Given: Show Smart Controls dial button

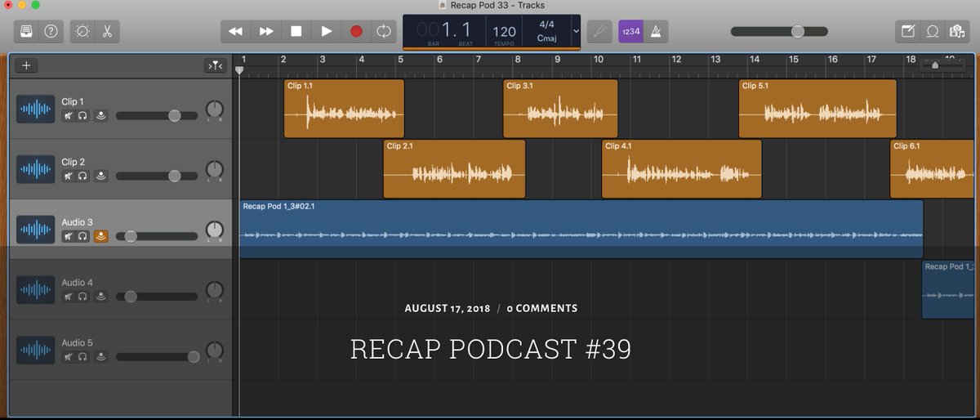Looking at the screenshot, I should pos(82,31).
